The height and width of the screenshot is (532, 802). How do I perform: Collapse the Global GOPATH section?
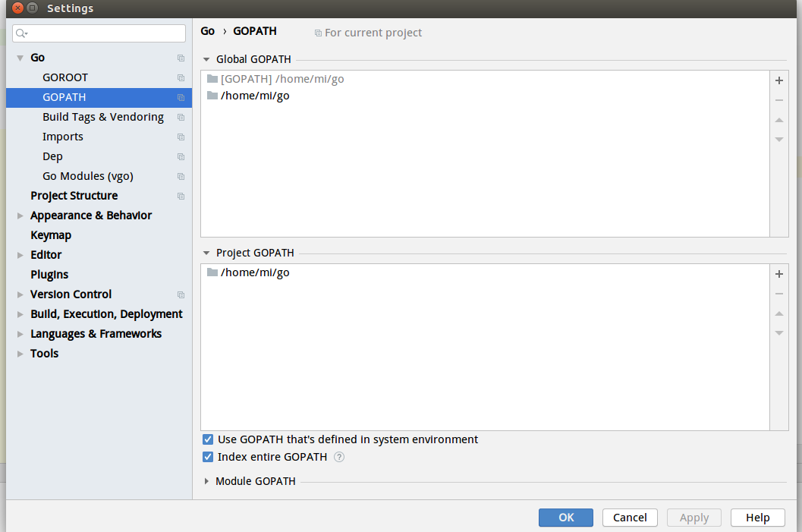click(206, 59)
